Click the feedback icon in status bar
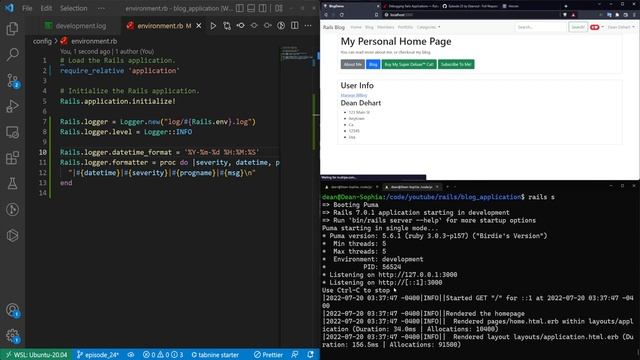The image size is (640, 360). point(295,355)
